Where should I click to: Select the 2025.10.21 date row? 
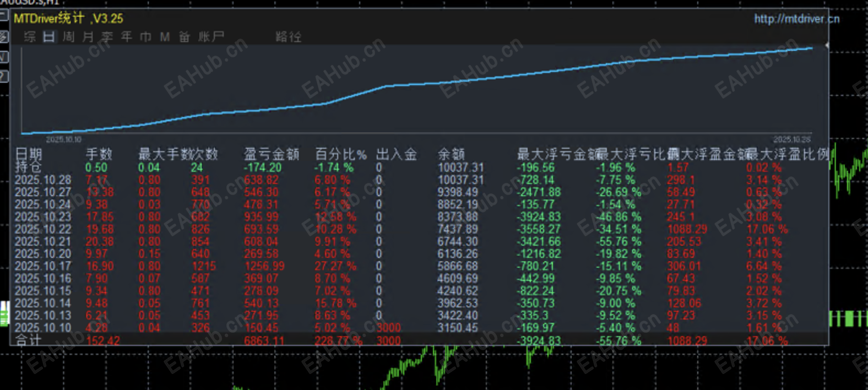43,242
